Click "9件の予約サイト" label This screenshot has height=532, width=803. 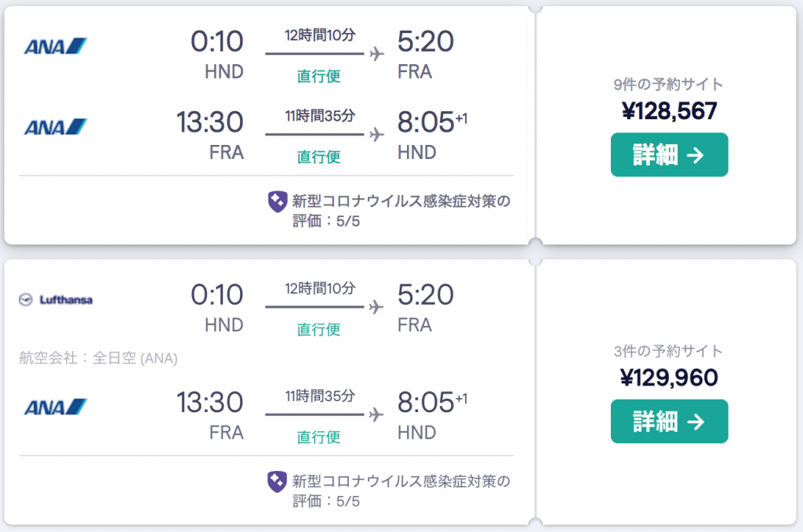coord(668,85)
